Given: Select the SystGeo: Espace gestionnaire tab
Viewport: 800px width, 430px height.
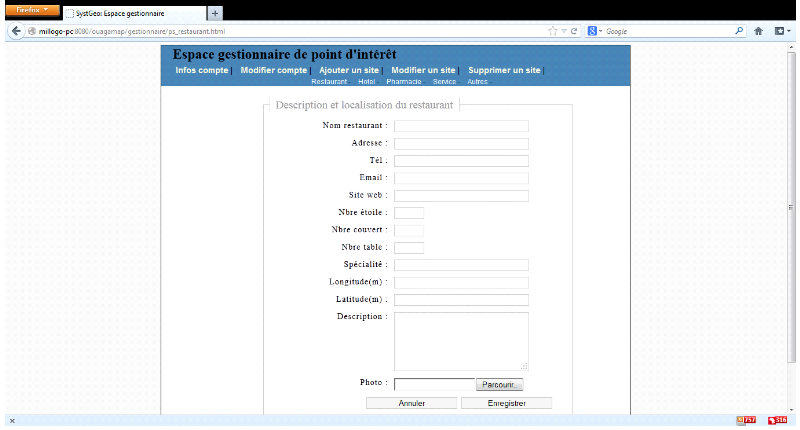Looking at the screenshot, I should click(134, 14).
